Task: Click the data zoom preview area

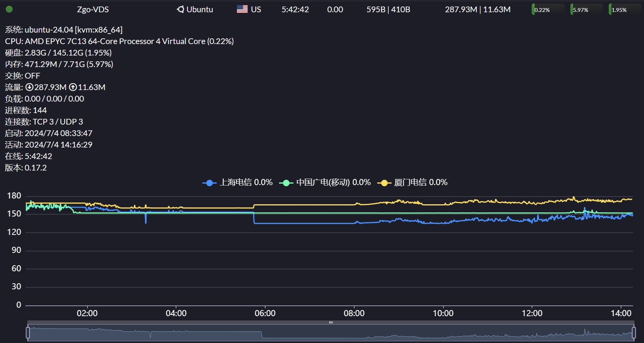Action: tap(331, 333)
